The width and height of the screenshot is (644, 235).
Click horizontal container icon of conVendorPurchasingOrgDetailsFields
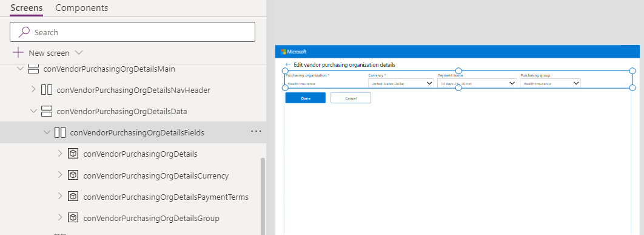60,132
